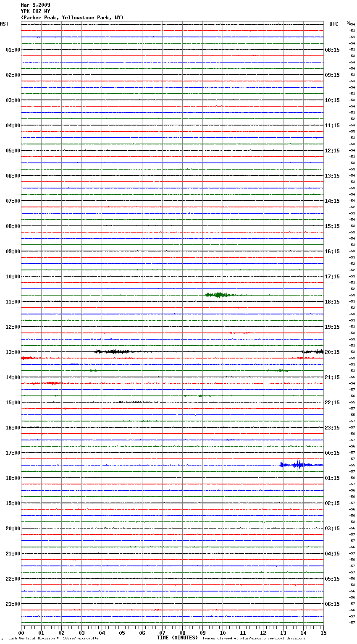The image size is (357, 644).
Task: Click the 20:15 UTC label
Action: coord(332,352)
